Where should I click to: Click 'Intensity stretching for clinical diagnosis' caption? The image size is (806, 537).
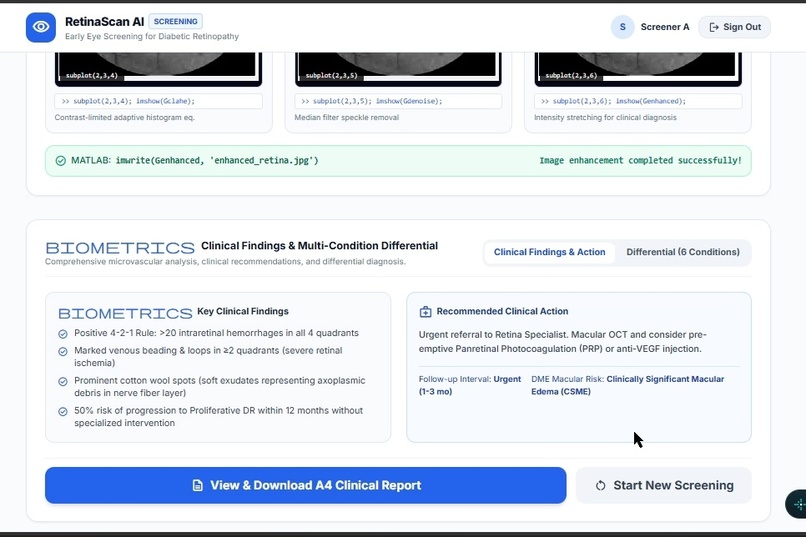(605, 117)
